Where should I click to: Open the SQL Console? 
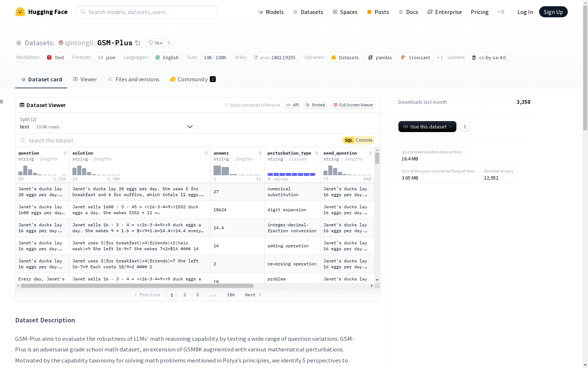point(358,140)
